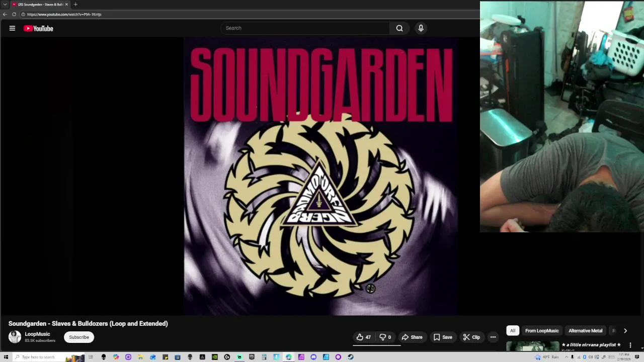
Task: Open the taskbar clock and date
Action: coord(624,357)
